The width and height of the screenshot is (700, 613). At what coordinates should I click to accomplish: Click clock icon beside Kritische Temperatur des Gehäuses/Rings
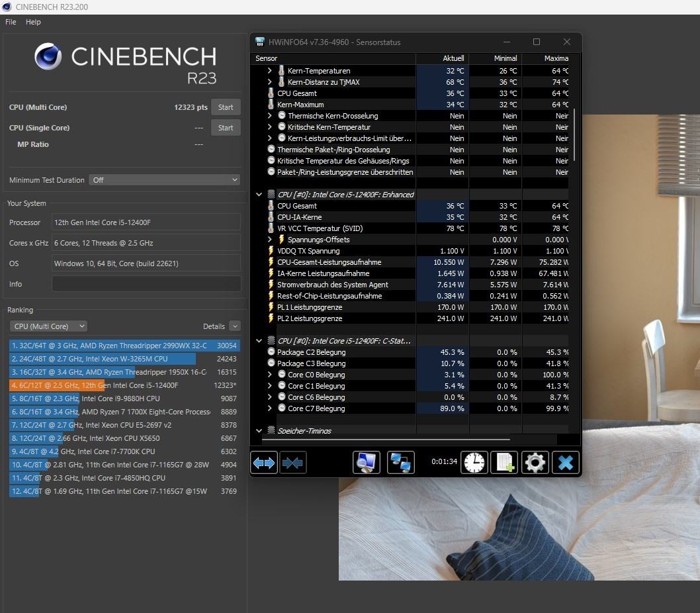[x=271, y=160]
